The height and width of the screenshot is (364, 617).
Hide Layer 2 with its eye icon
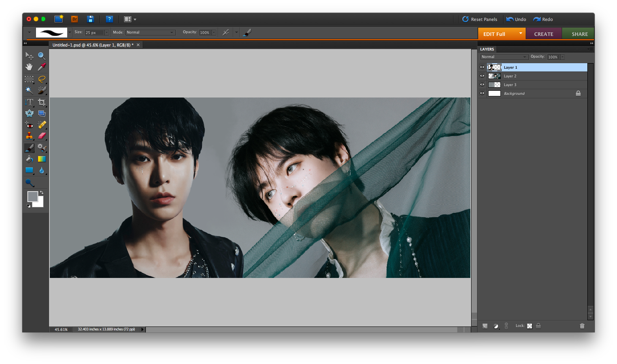click(x=482, y=76)
